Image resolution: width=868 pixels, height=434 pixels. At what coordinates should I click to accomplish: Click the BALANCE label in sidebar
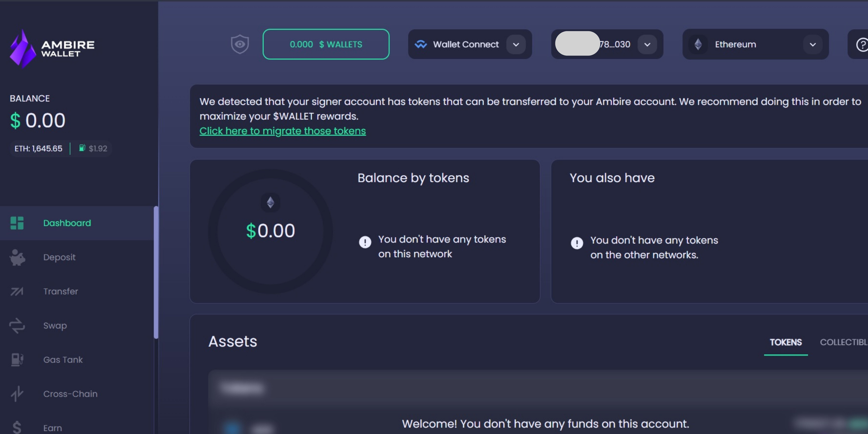pos(30,98)
